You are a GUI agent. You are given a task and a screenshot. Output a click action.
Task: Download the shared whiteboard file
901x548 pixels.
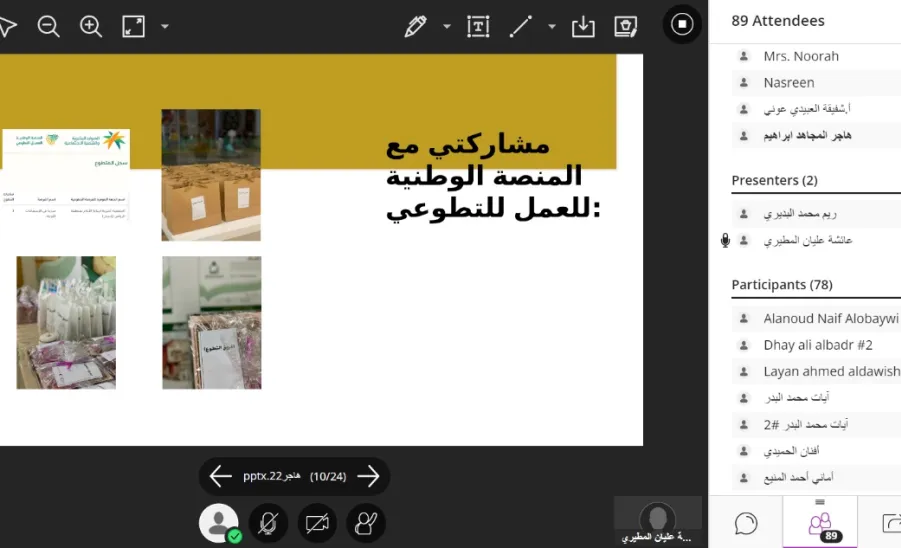[583, 26]
